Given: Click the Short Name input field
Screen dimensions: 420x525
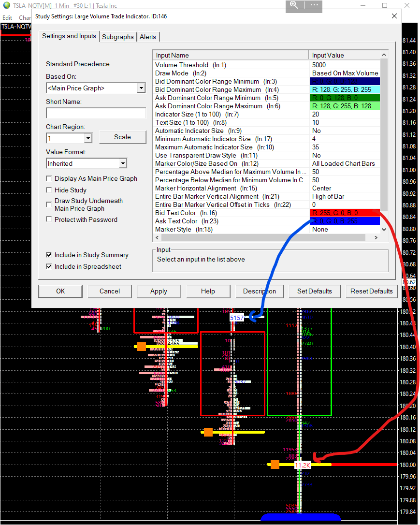Looking at the screenshot, I should coord(96,113).
